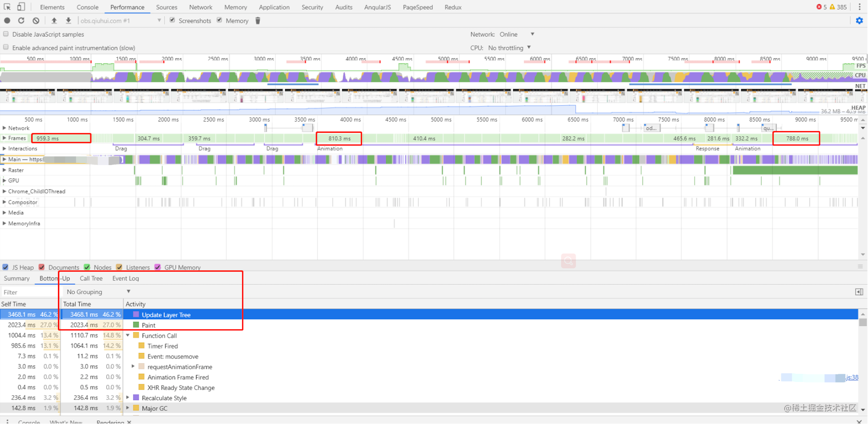Activate the inspect element picker icon

[x=7, y=7]
